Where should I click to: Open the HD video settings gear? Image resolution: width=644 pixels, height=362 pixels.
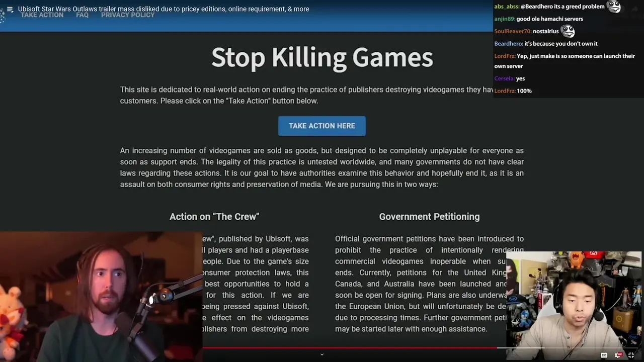pyautogui.click(x=618, y=355)
